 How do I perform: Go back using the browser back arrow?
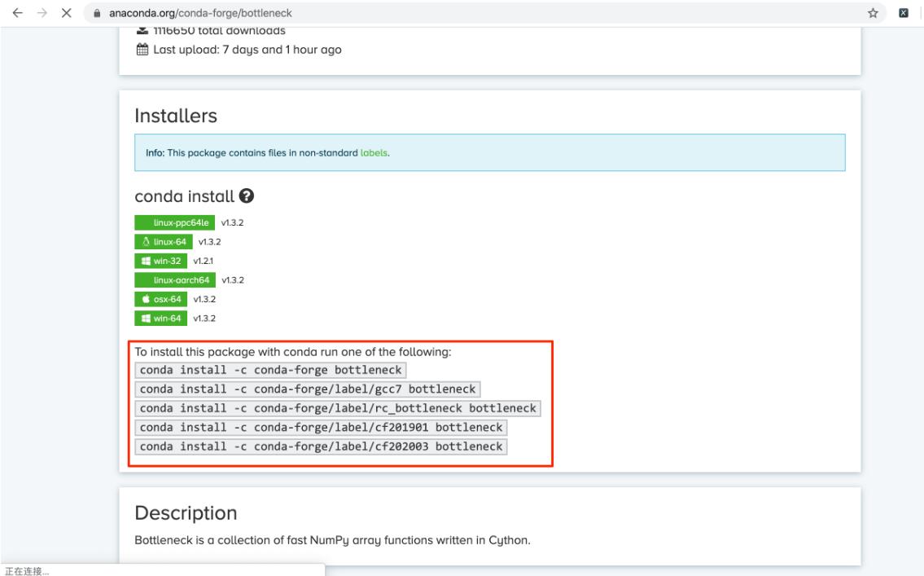(18, 13)
